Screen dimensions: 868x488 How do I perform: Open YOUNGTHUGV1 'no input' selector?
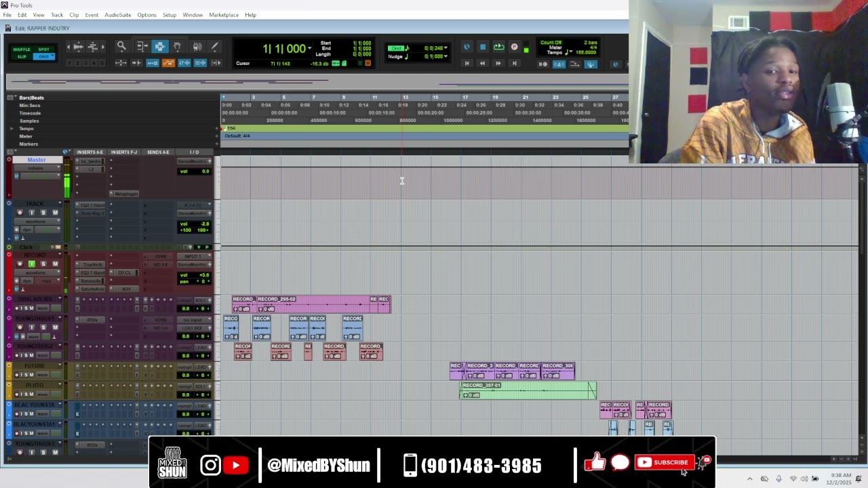(193, 320)
